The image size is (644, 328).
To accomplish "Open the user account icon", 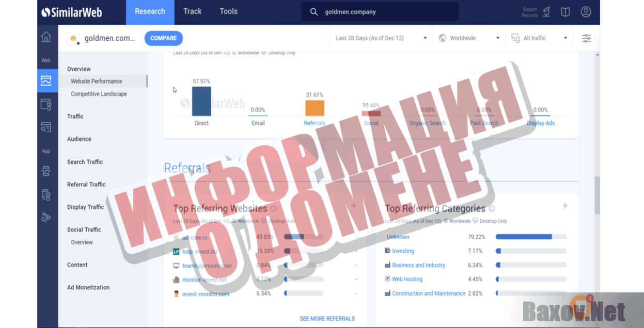I will (586, 12).
